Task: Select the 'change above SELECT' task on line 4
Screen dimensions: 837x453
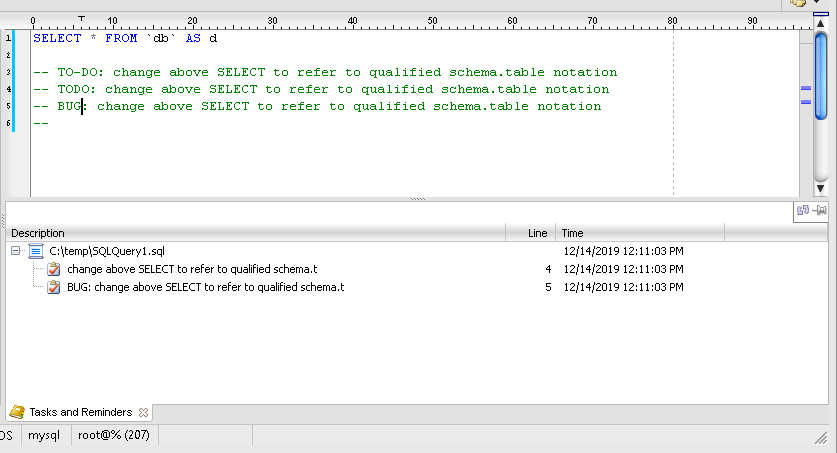Action: click(192, 269)
